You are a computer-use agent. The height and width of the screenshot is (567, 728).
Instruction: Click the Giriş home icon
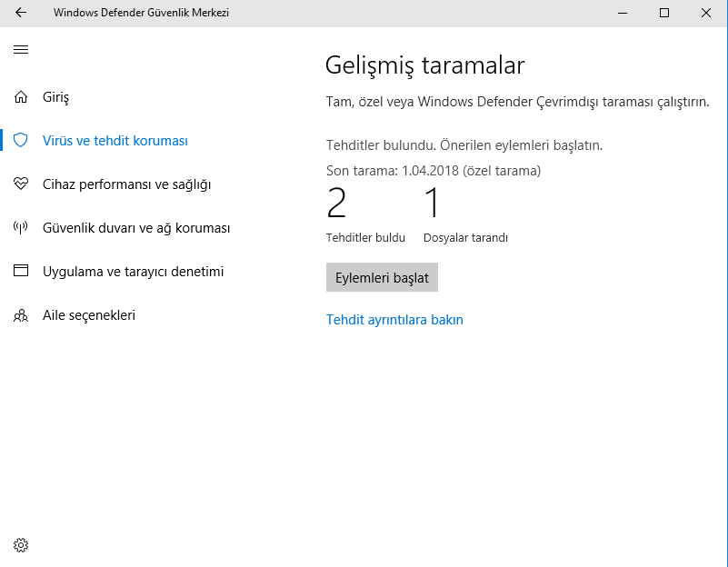pos(21,97)
